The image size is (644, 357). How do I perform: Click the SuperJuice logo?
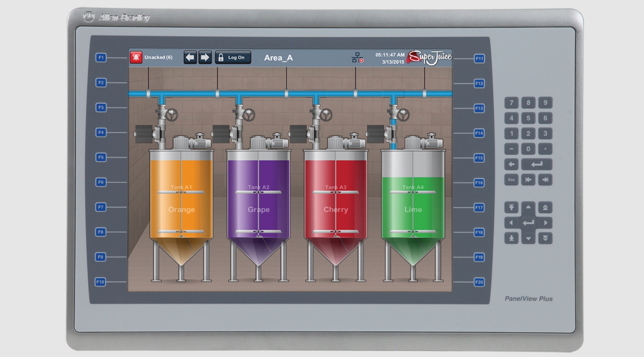click(x=430, y=58)
